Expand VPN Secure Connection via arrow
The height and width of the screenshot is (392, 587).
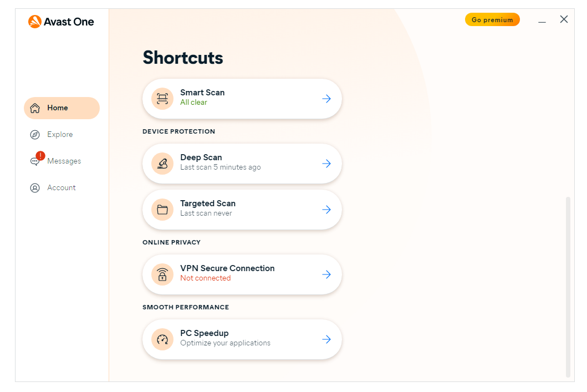point(326,274)
